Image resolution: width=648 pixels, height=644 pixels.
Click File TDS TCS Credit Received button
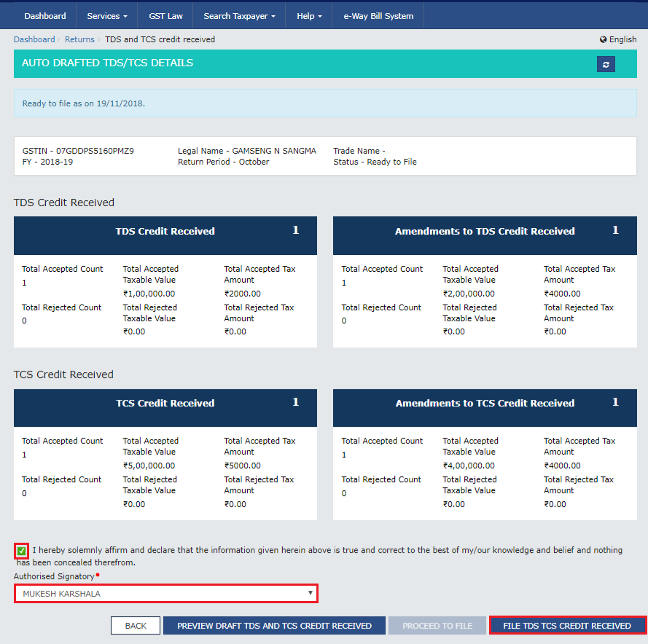click(x=567, y=625)
